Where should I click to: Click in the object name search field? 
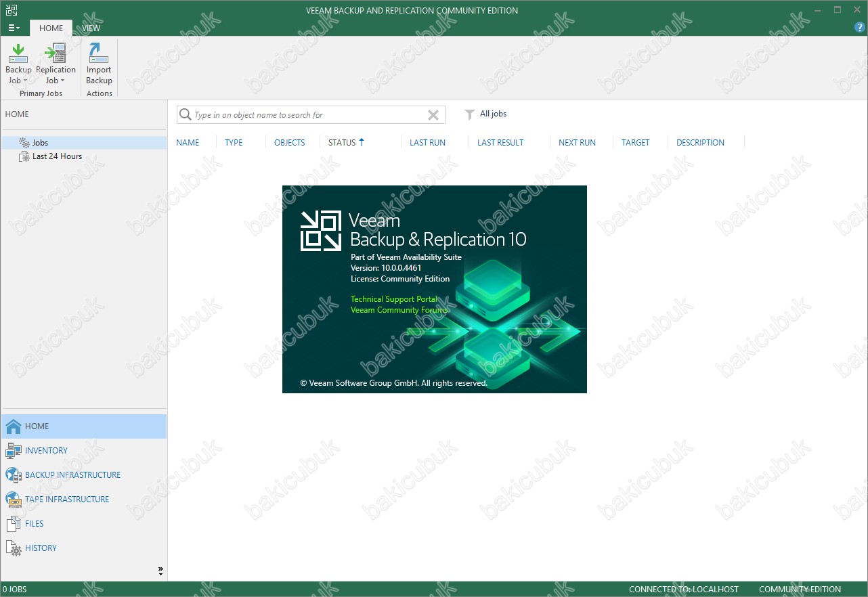(309, 115)
